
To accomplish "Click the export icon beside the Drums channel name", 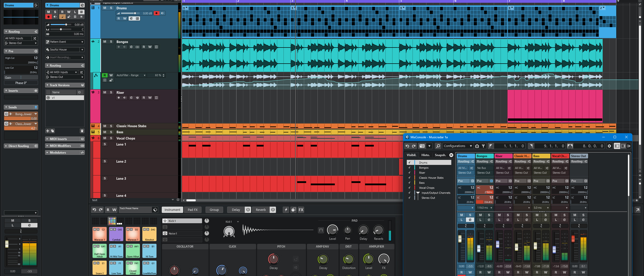I will (x=36, y=5).
